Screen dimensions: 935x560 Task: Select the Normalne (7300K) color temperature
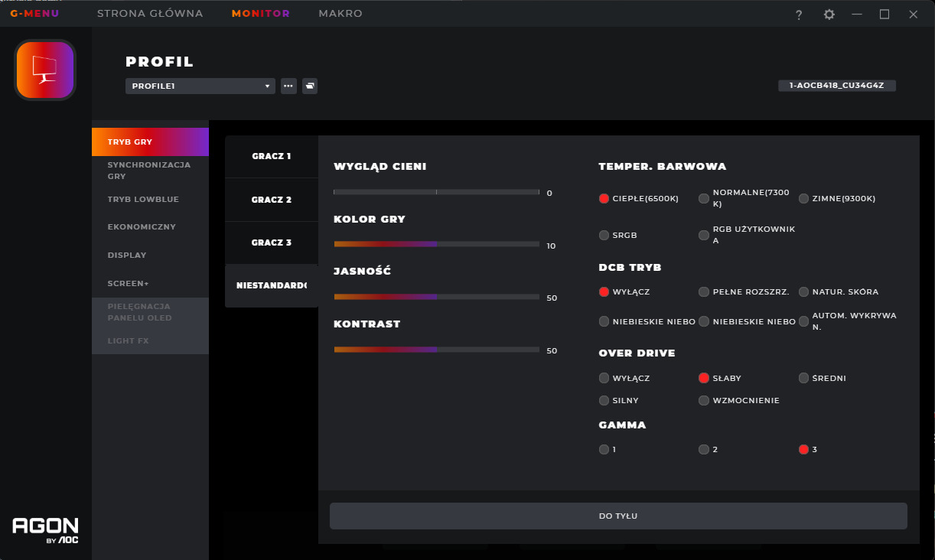704,198
